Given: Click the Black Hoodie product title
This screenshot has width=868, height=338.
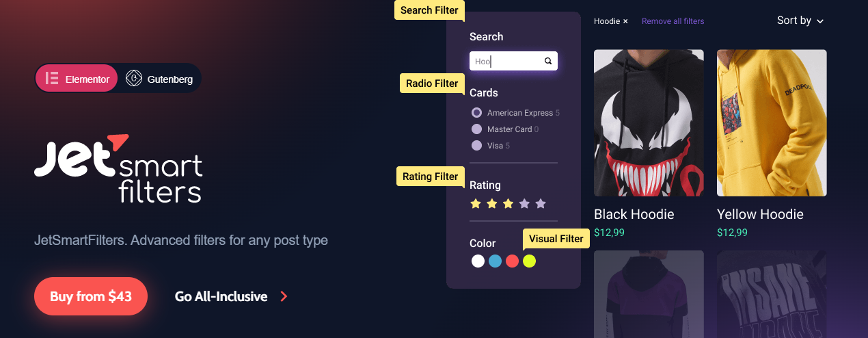Looking at the screenshot, I should pyautogui.click(x=634, y=214).
